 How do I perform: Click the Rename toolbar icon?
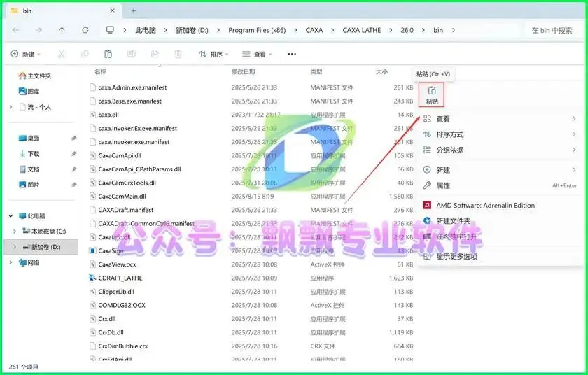(x=132, y=55)
